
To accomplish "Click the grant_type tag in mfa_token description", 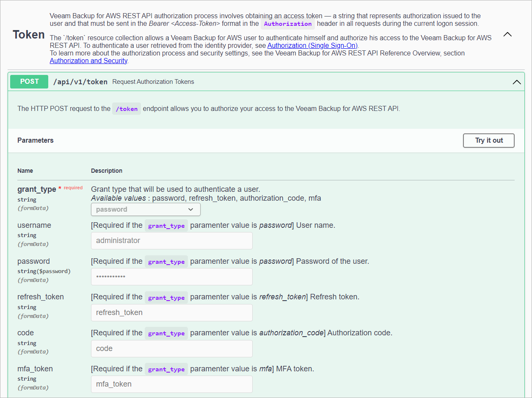I will coord(166,369).
